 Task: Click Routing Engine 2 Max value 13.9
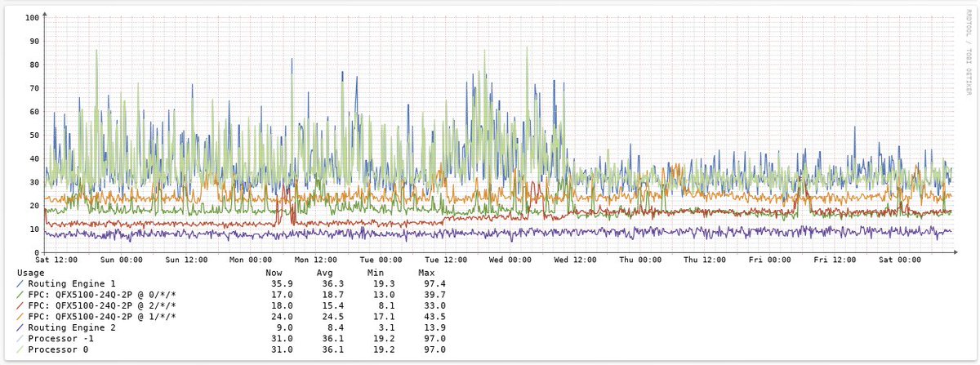click(434, 327)
